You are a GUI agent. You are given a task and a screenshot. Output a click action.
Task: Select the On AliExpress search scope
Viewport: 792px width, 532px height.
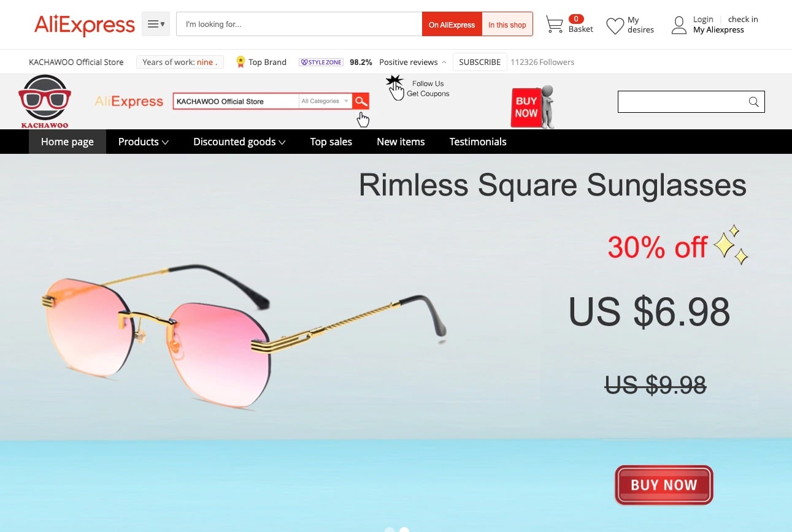click(x=452, y=25)
